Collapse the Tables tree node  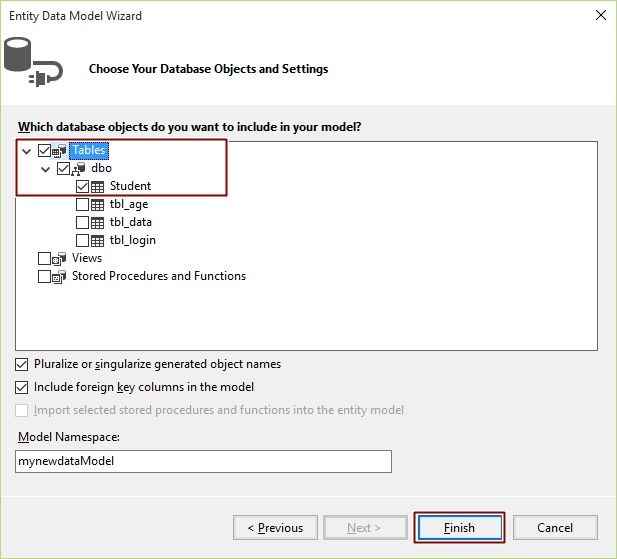click(x=26, y=151)
